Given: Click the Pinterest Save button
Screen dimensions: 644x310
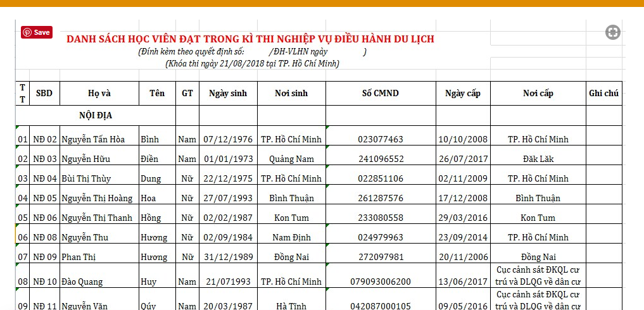Looking at the screenshot, I should [37, 32].
